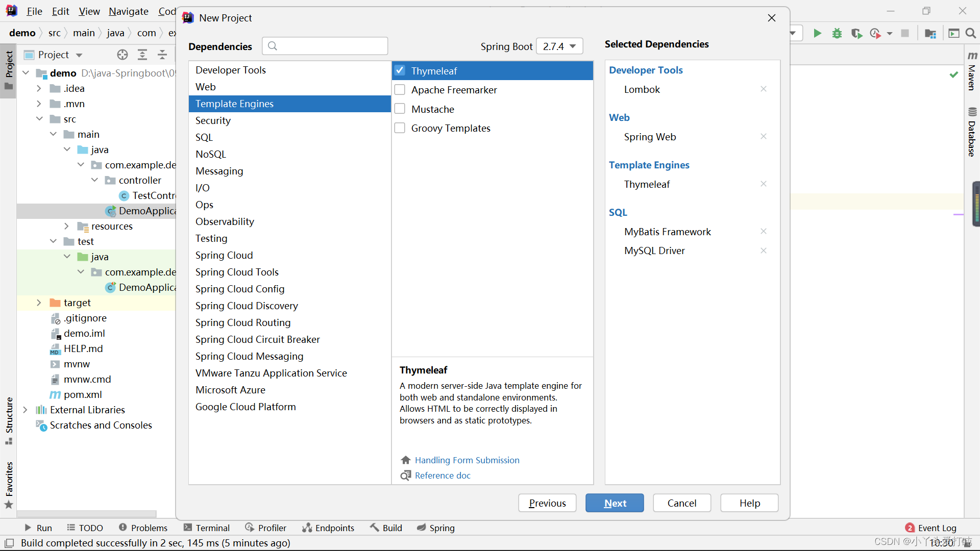
Task: Collapse the demo root project node
Action: tap(26, 73)
